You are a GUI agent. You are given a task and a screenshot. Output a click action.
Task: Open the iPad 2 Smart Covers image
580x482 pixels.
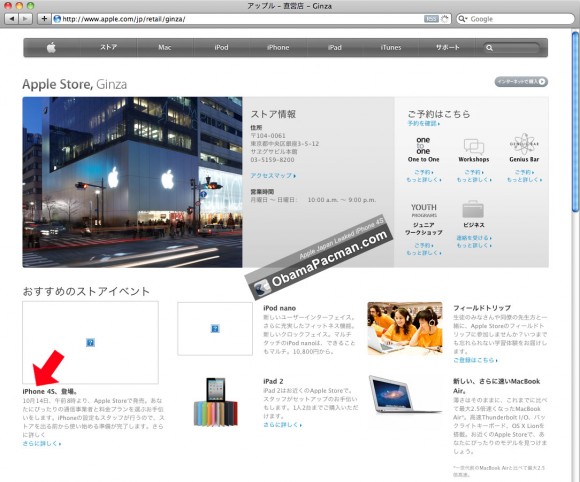[216, 402]
